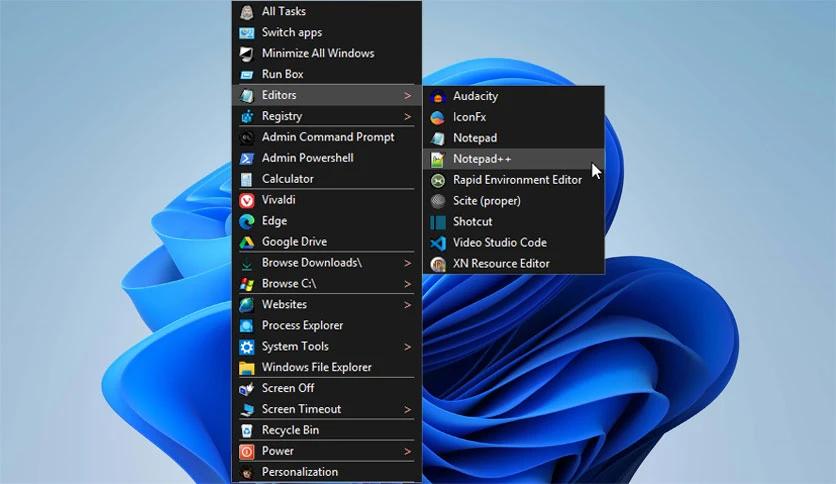Click the Calculator icon
Viewport: 836px width, 484px height.
[246, 179]
